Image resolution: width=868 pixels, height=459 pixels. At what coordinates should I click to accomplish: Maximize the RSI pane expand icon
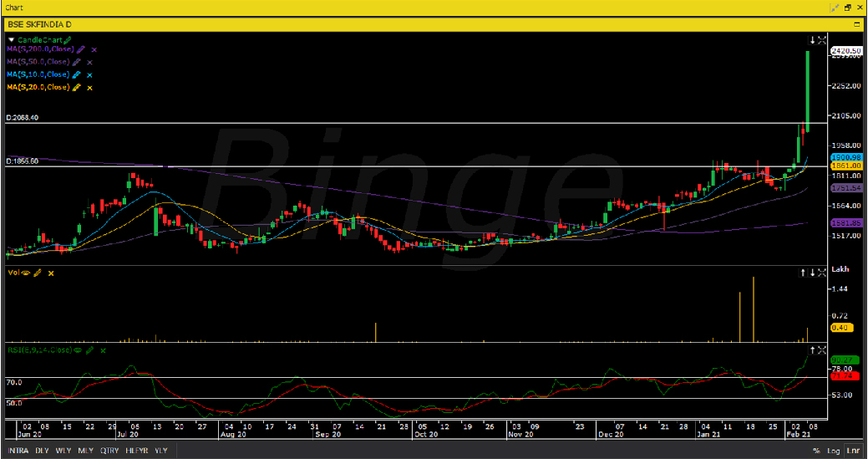(822, 350)
